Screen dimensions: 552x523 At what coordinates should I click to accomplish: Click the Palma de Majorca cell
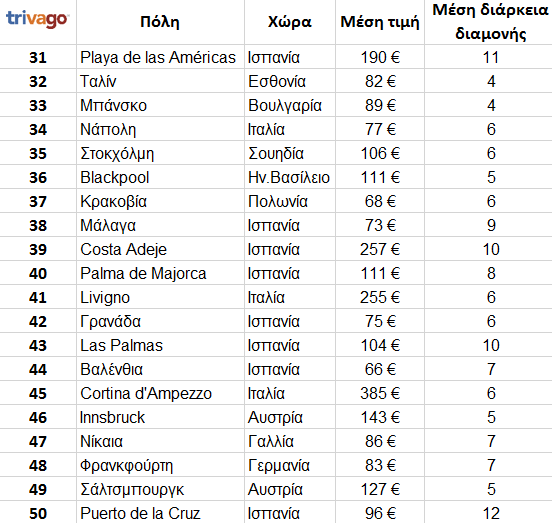click(x=160, y=273)
